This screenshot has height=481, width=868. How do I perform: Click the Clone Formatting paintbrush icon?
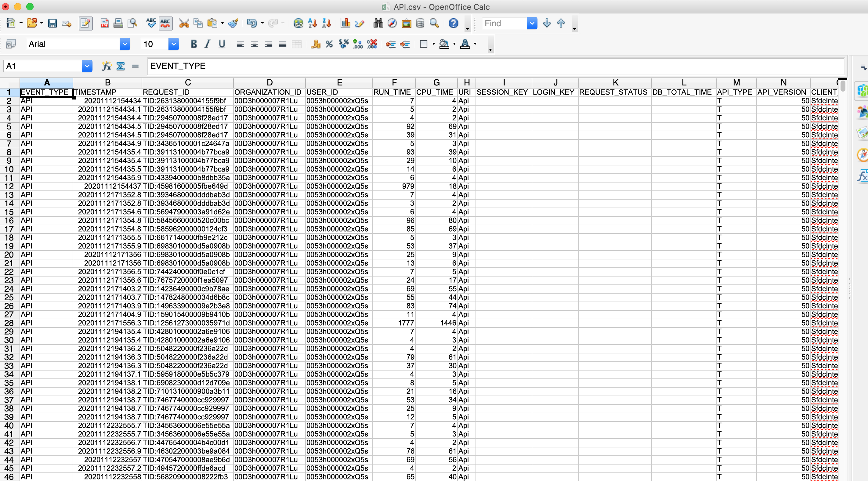pos(233,23)
